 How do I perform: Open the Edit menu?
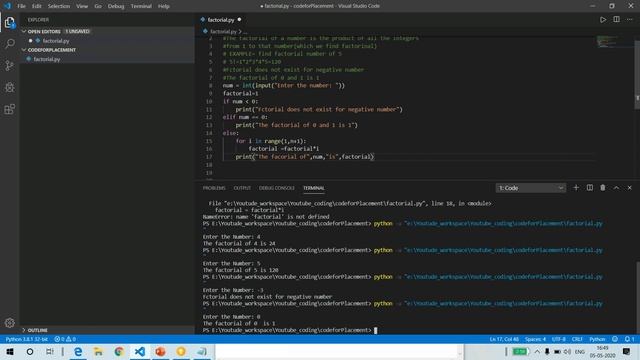[x=37, y=6]
